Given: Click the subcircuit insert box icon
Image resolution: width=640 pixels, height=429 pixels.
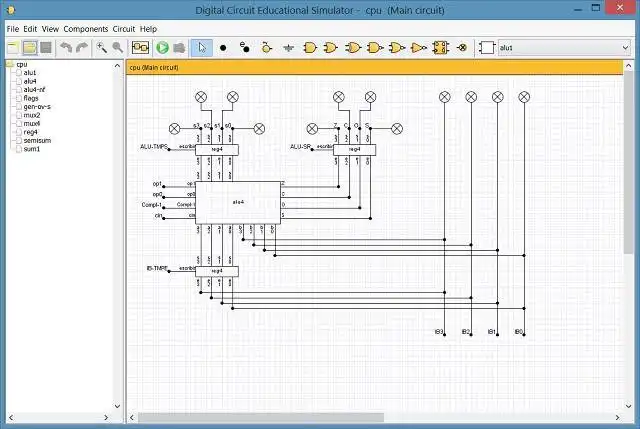Looking at the screenshot, I should tap(487, 48).
